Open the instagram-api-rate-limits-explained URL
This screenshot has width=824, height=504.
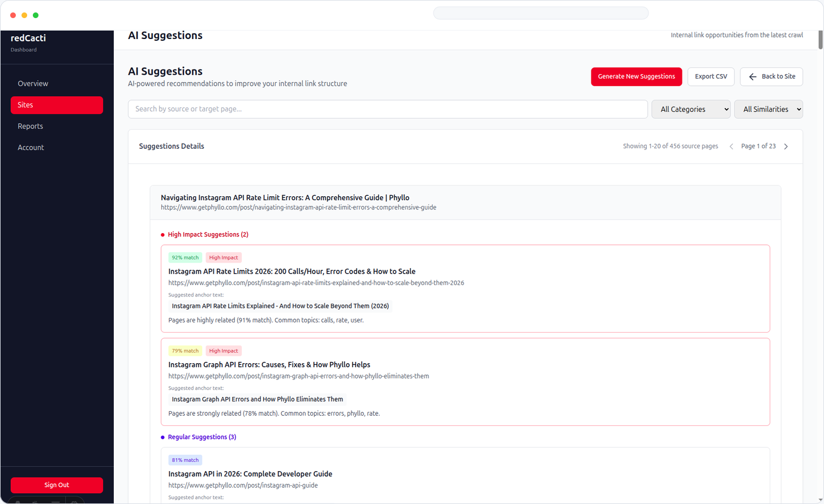(x=316, y=283)
